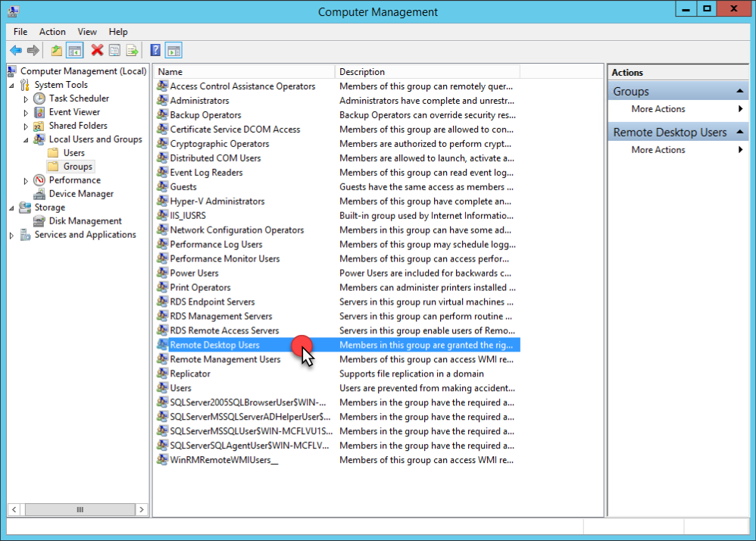Expand the Task Scheduler tree node
This screenshot has height=541, width=756.
coord(26,99)
